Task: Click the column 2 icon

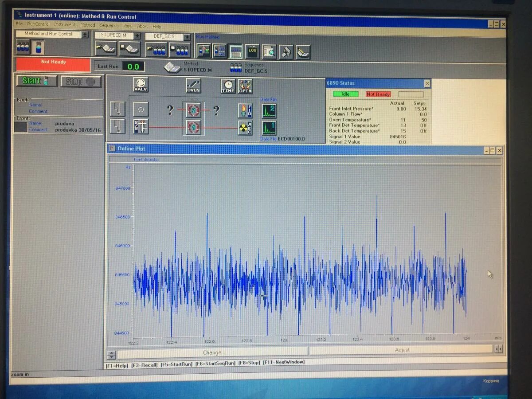Action: pos(193,110)
